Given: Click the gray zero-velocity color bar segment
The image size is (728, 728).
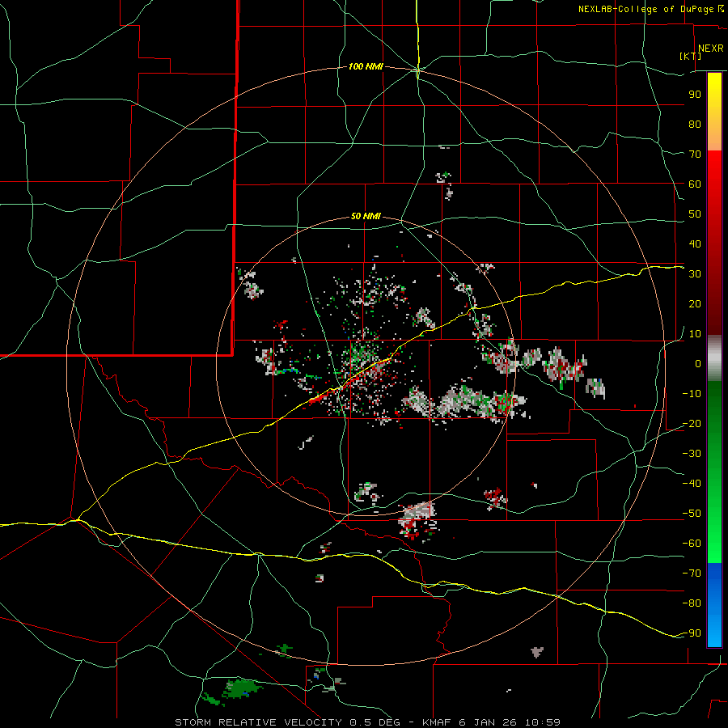Looking at the screenshot, I should (x=714, y=358).
